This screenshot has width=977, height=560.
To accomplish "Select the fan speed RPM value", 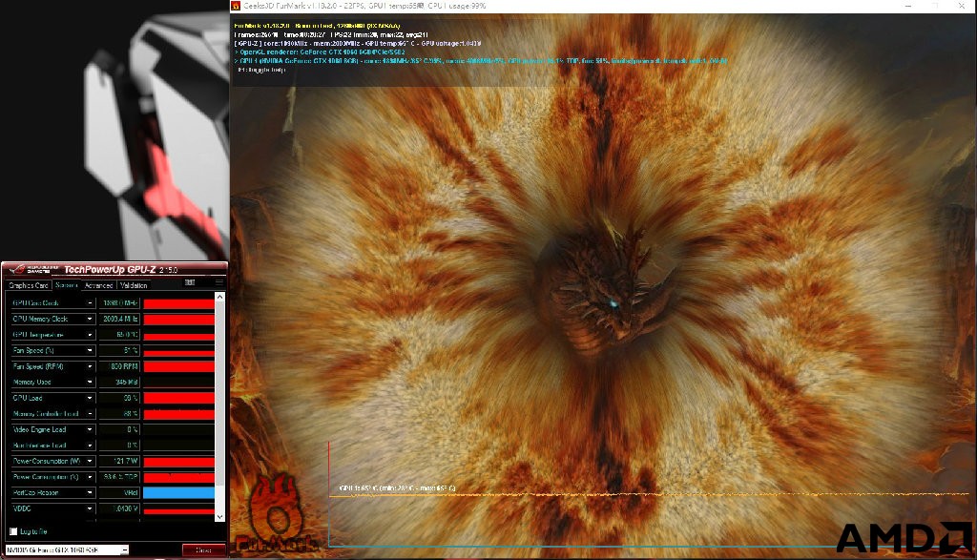I will tap(119, 367).
